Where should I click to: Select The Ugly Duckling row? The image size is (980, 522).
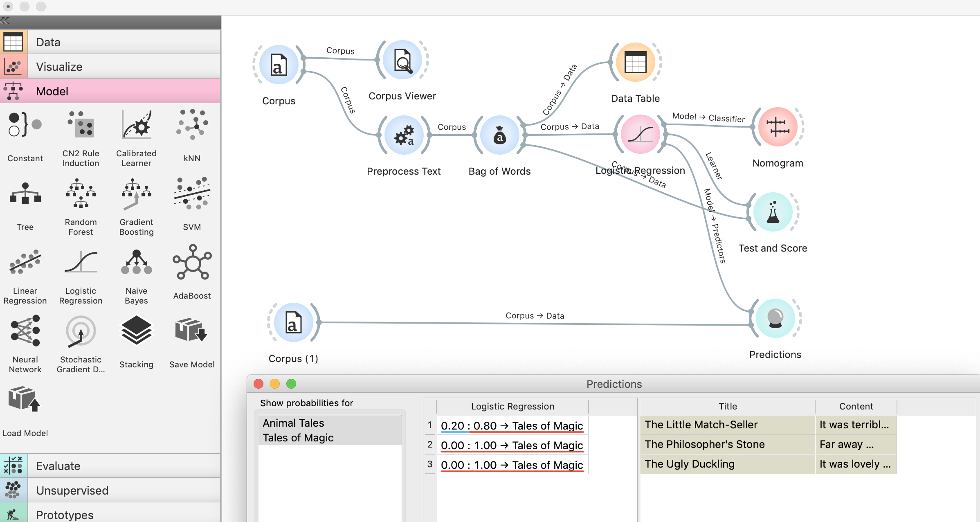(690, 464)
